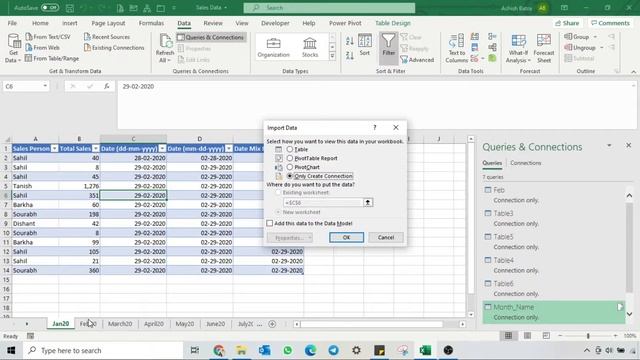The height and width of the screenshot is (360, 640).
Task: Adjust the zoom slider handle
Action: click(588, 336)
